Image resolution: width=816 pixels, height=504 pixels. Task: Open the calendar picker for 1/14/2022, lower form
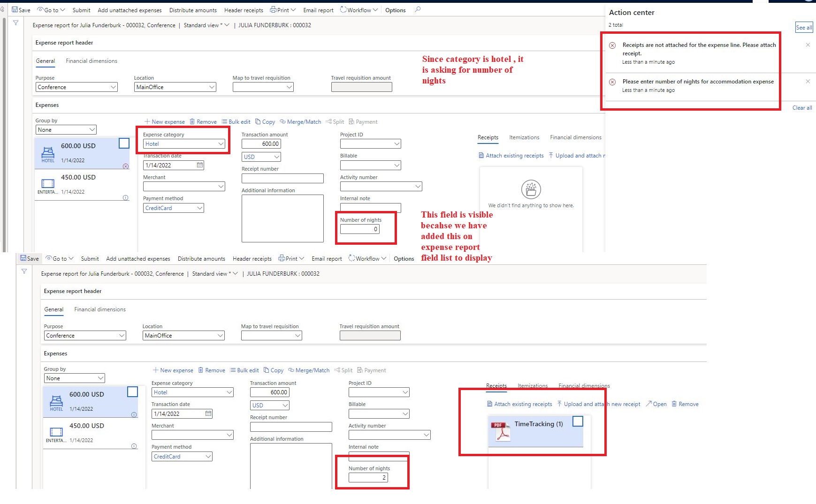pos(208,414)
